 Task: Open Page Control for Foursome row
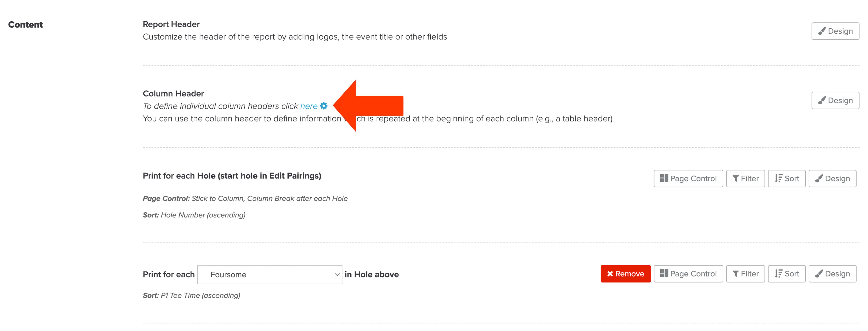688,274
